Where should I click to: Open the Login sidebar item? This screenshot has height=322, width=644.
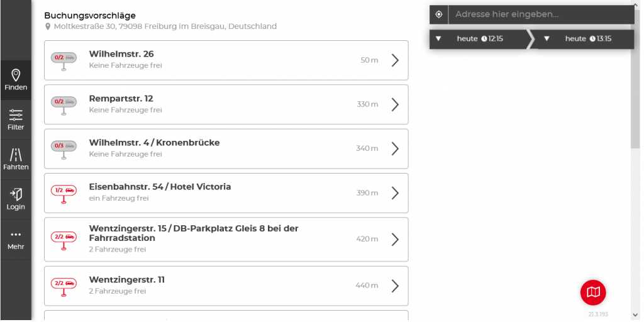(x=16, y=199)
